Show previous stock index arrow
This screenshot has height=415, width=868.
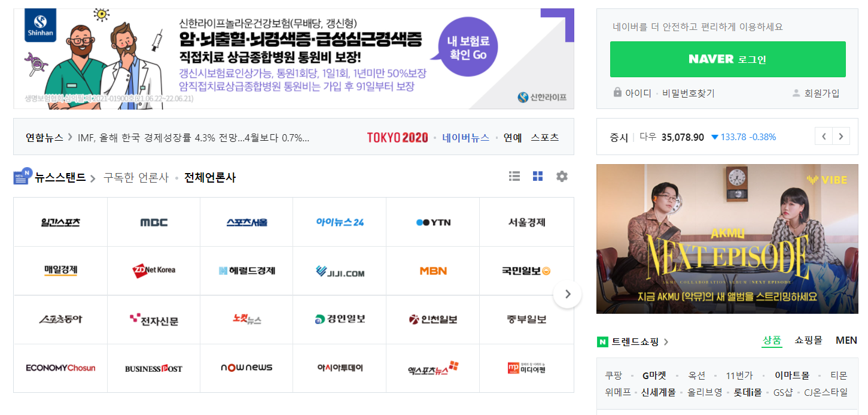click(824, 137)
